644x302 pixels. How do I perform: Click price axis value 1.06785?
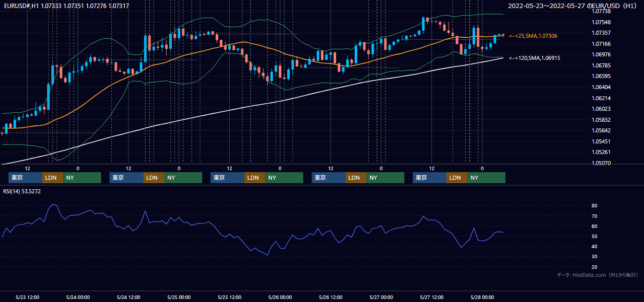(601, 65)
